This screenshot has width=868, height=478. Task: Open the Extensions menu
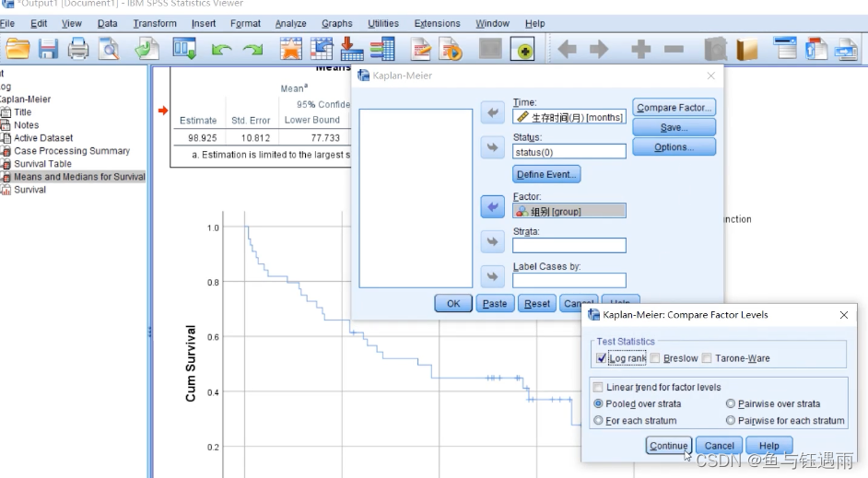(438, 23)
